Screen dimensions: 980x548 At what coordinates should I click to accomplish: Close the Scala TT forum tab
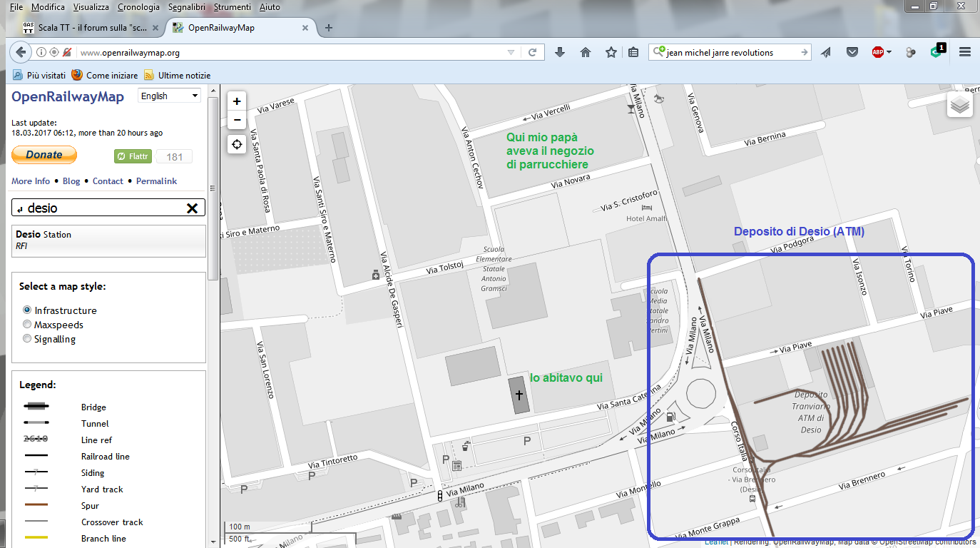155,28
